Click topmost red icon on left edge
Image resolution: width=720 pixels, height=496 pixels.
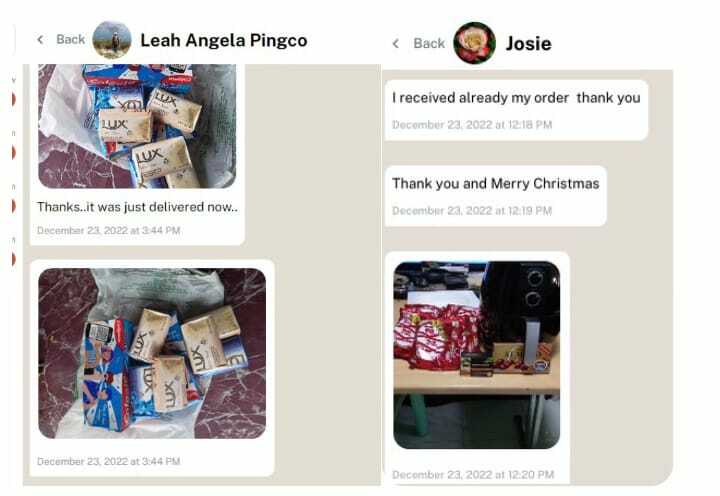(14, 99)
